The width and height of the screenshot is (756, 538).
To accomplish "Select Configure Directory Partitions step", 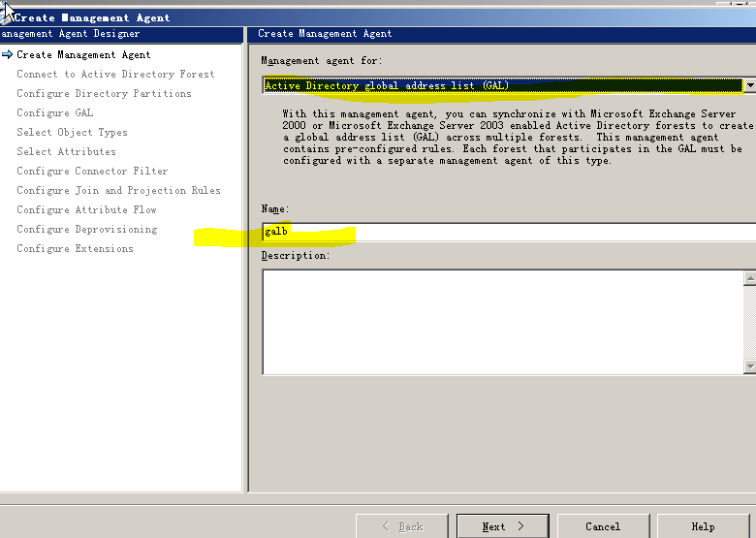I will (x=104, y=93).
